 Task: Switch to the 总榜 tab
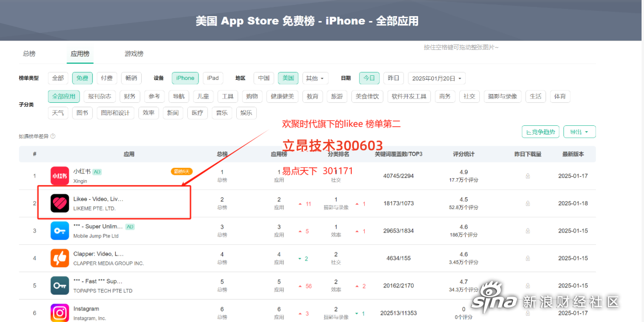point(29,54)
